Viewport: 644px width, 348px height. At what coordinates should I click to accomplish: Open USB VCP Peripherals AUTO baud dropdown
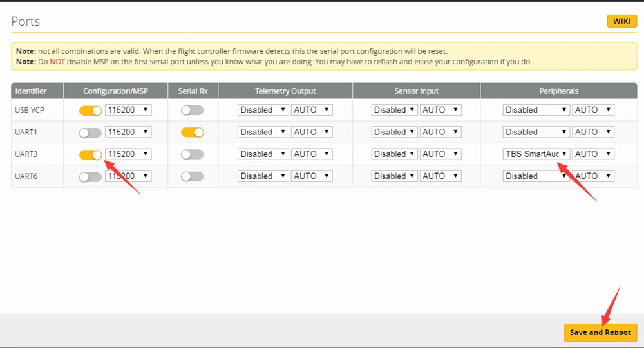pyautogui.click(x=593, y=110)
